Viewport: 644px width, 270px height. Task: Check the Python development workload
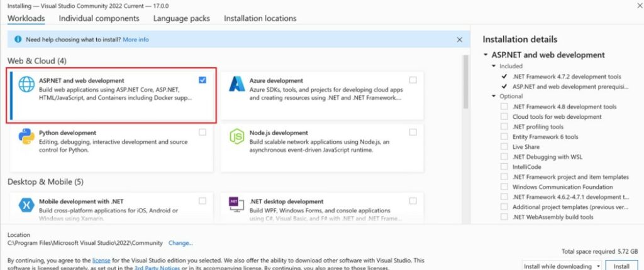tap(202, 132)
